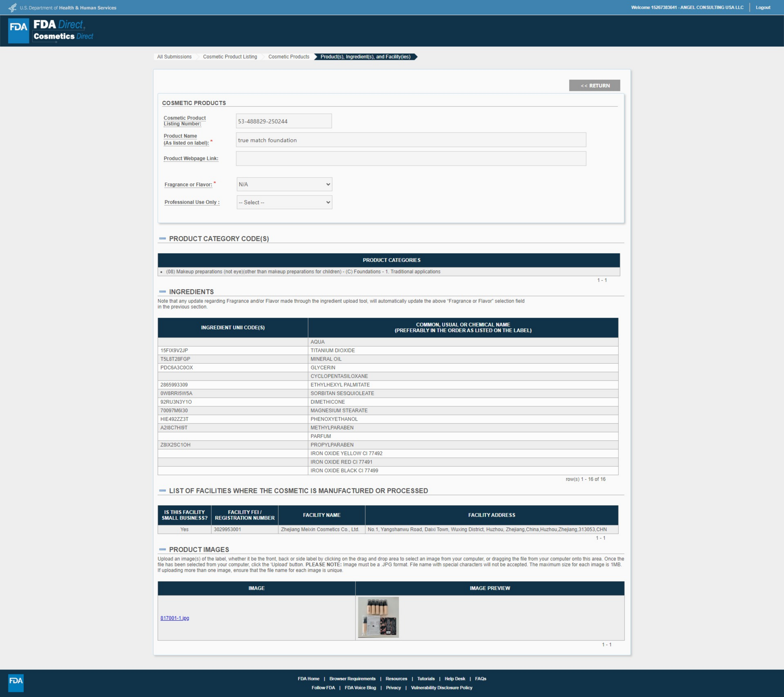Open the Fragrance or Flavor dropdown

(284, 184)
